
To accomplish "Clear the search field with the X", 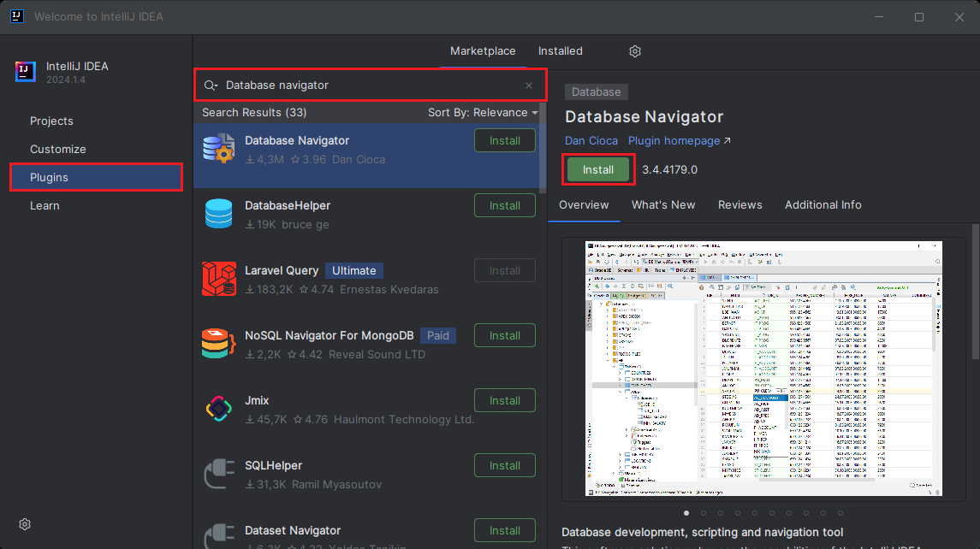I will (529, 86).
